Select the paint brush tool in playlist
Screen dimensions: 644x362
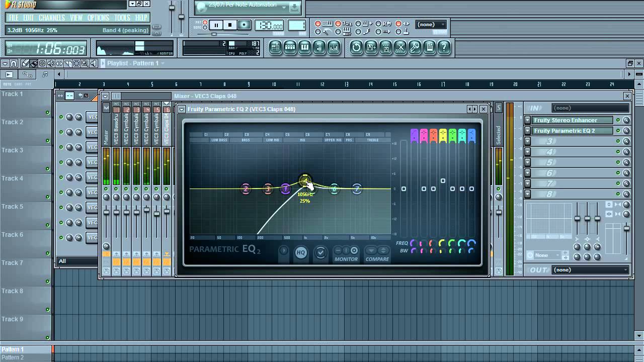click(x=34, y=63)
